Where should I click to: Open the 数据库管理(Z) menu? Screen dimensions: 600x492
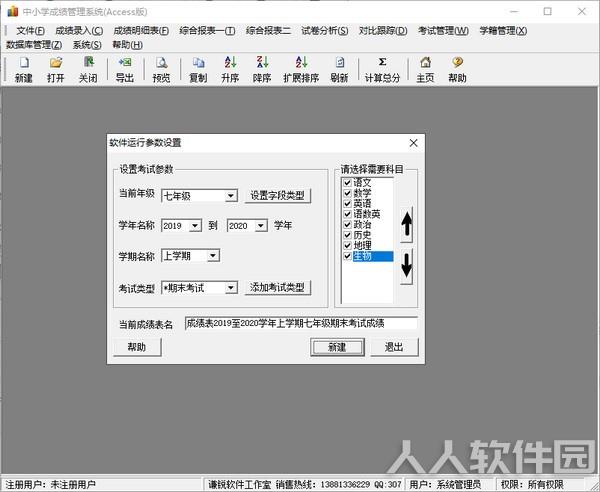pos(34,45)
